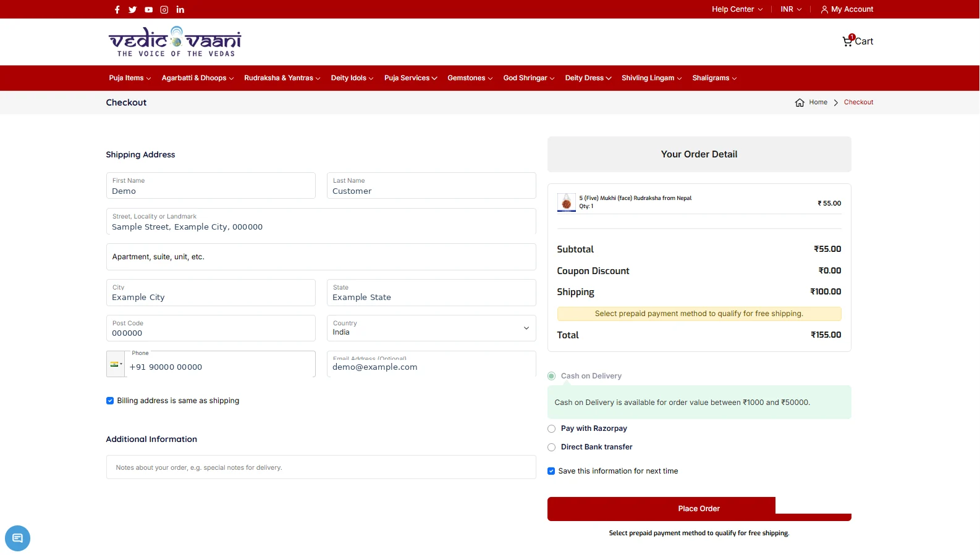This screenshot has width=980, height=555.
Task: Open the Country select dropdown
Action: click(x=431, y=328)
